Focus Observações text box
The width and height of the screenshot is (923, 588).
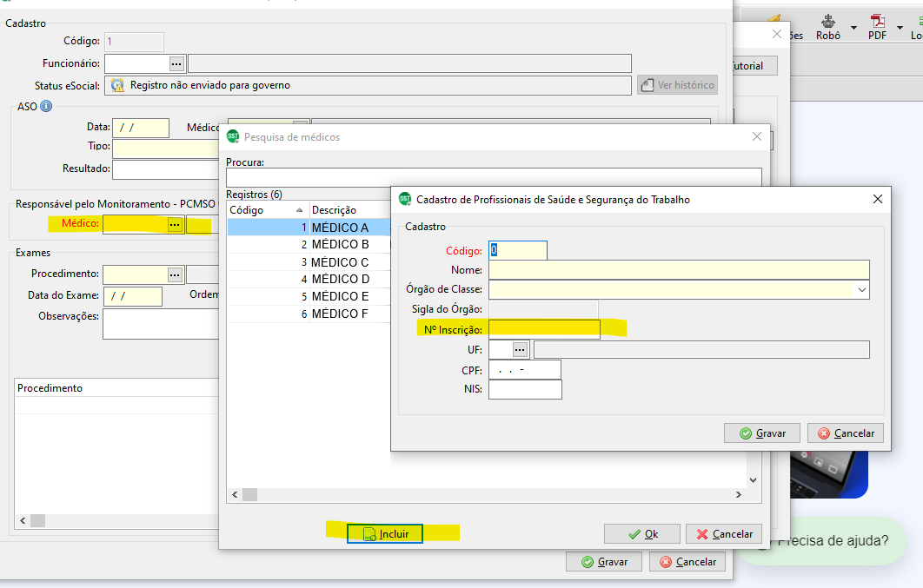pyautogui.click(x=161, y=324)
